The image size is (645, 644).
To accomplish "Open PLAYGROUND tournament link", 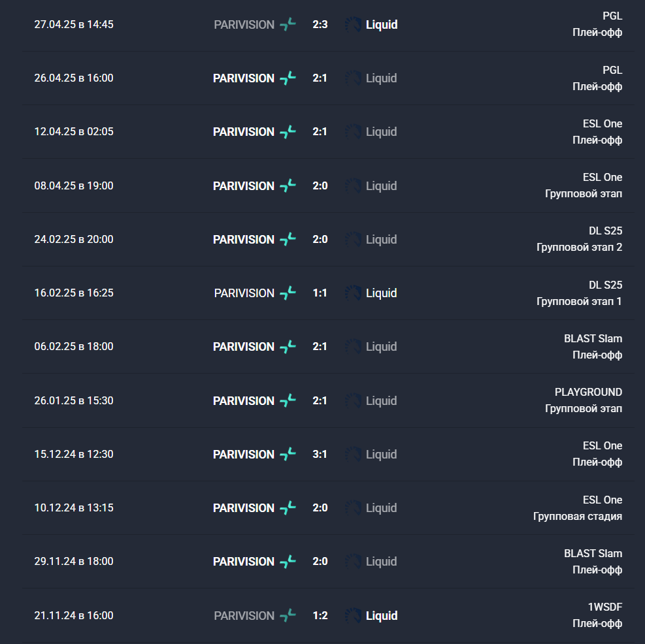I will click(x=588, y=393).
